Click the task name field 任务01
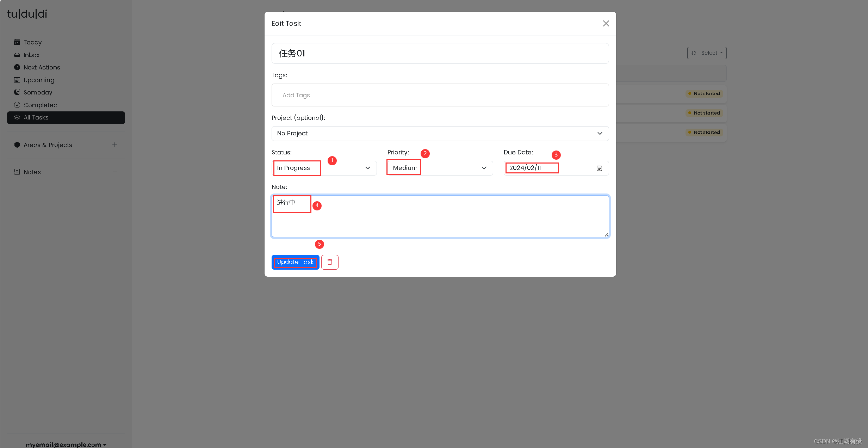 coord(440,54)
